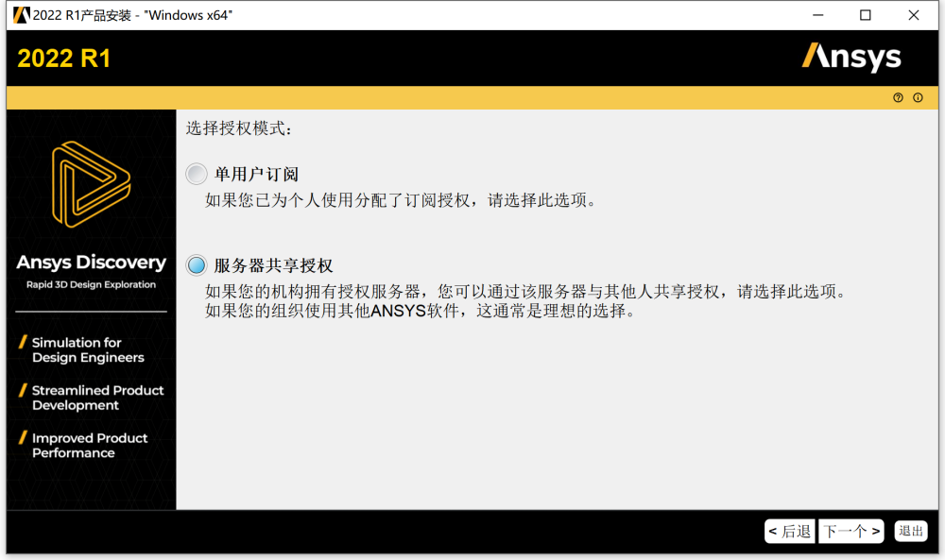The height and width of the screenshot is (560, 945).
Task: Minimize the installer window
Action: [817, 15]
